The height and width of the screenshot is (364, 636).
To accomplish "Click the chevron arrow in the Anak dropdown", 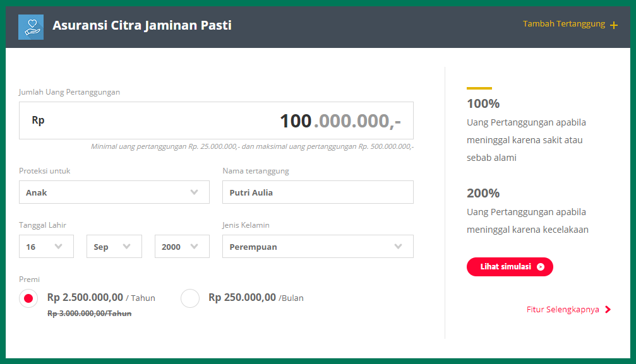I will click(x=195, y=192).
